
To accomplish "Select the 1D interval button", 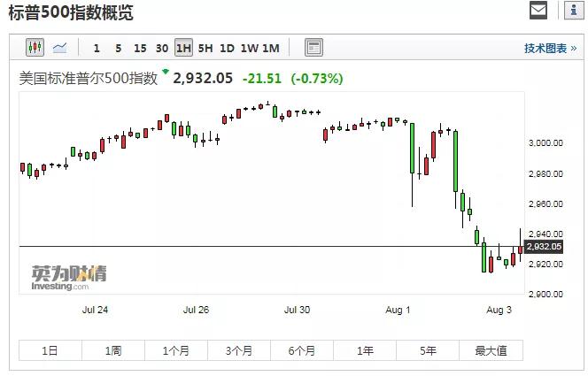I will click(x=227, y=48).
